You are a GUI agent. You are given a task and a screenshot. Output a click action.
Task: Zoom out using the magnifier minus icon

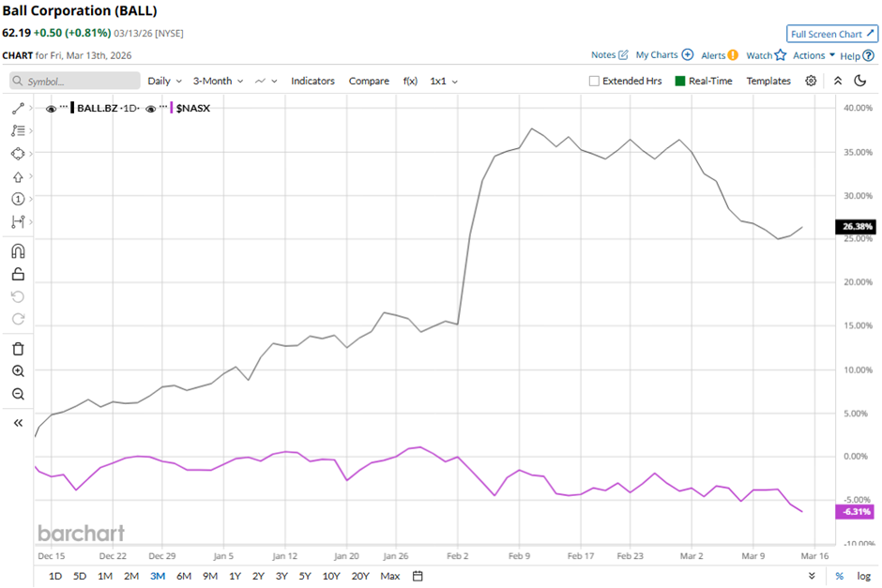17,394
